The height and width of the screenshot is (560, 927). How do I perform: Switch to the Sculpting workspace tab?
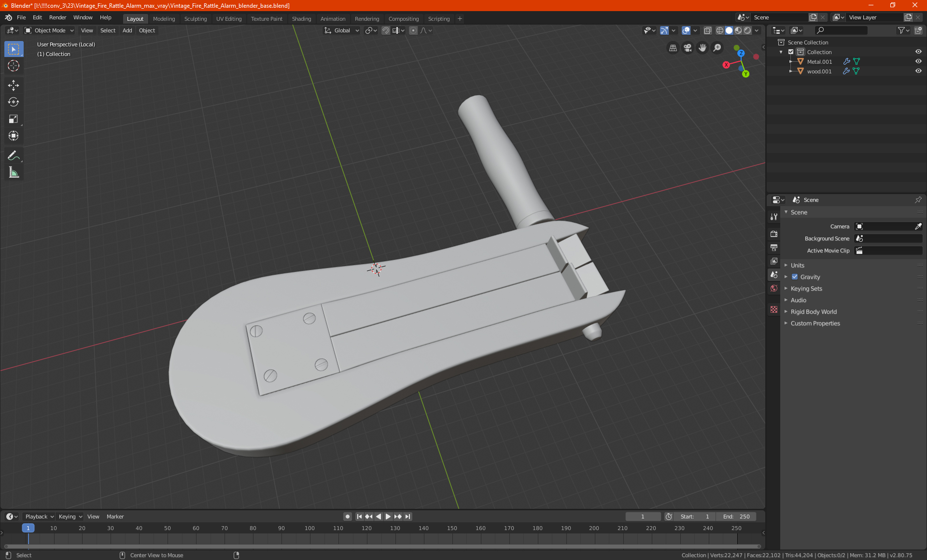(195, 19)
